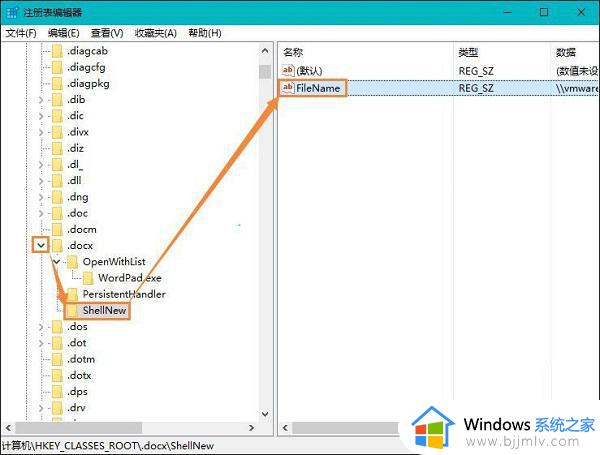Select the (默认) value name

[309, 71]
